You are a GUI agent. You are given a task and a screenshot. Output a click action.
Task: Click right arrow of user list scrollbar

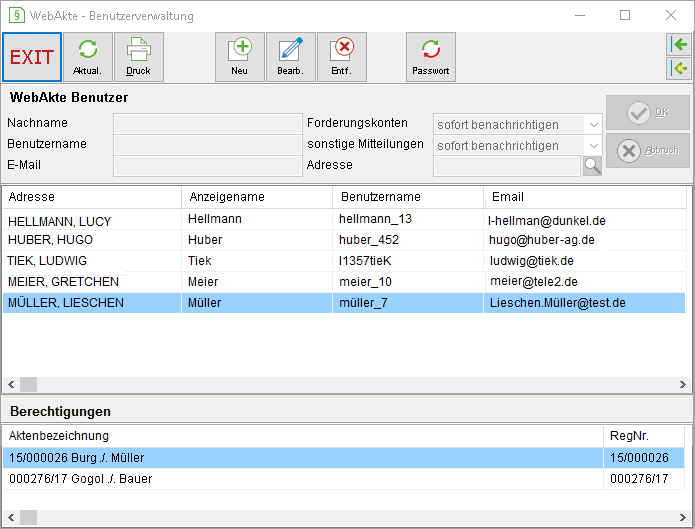click(x=683, y=384)
